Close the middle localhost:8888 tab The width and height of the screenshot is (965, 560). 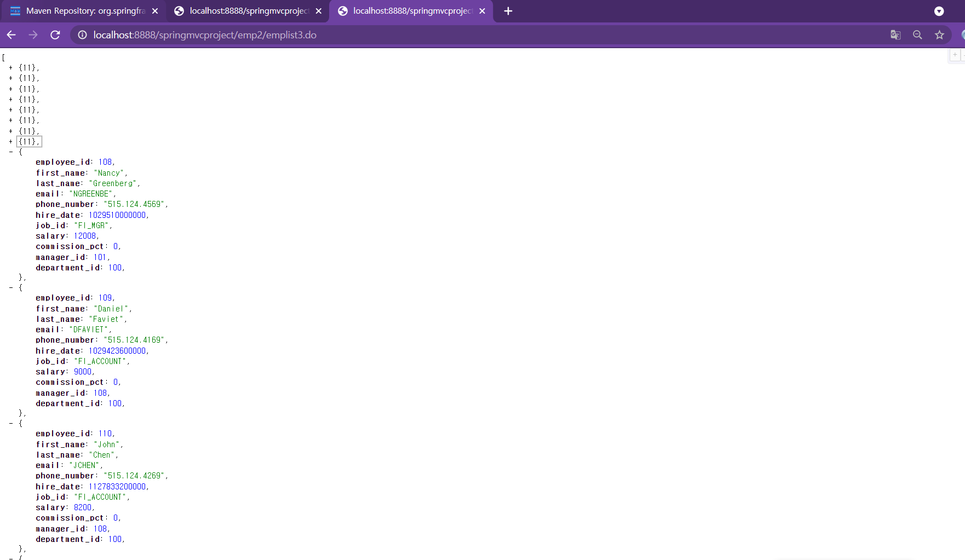click(x=319, y=11)
